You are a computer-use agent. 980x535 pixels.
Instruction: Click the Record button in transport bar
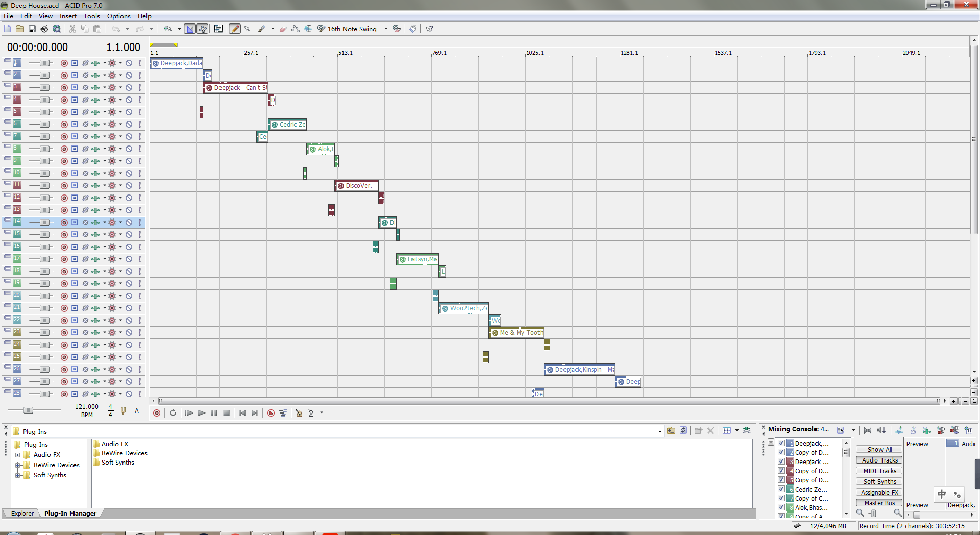157,413
